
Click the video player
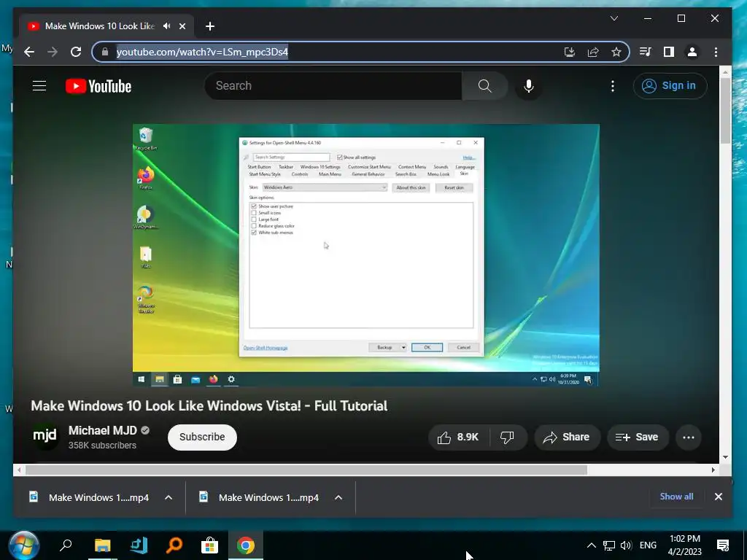point(366,254)
